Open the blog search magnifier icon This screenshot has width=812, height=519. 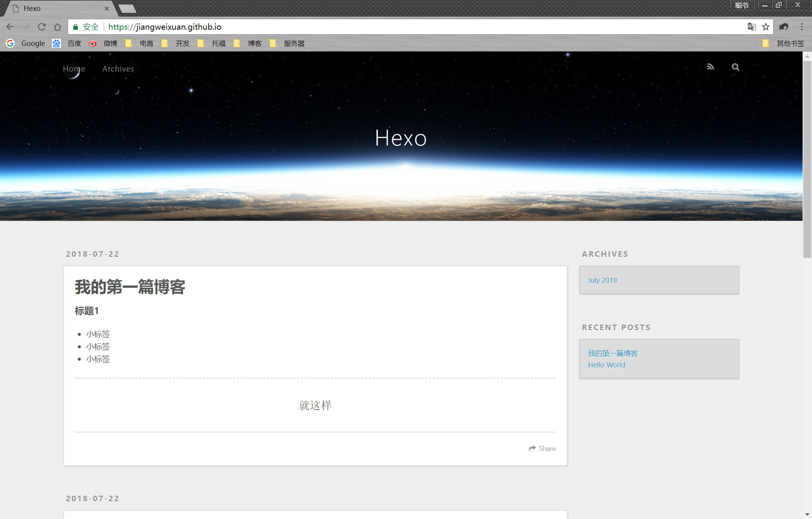(735, 67)
